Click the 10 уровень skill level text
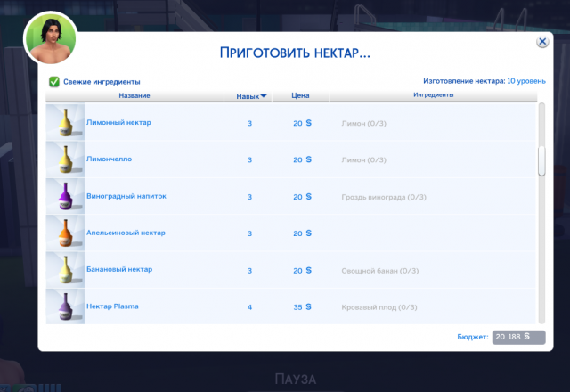Screen dimensions: 570x392 point(526,81)
